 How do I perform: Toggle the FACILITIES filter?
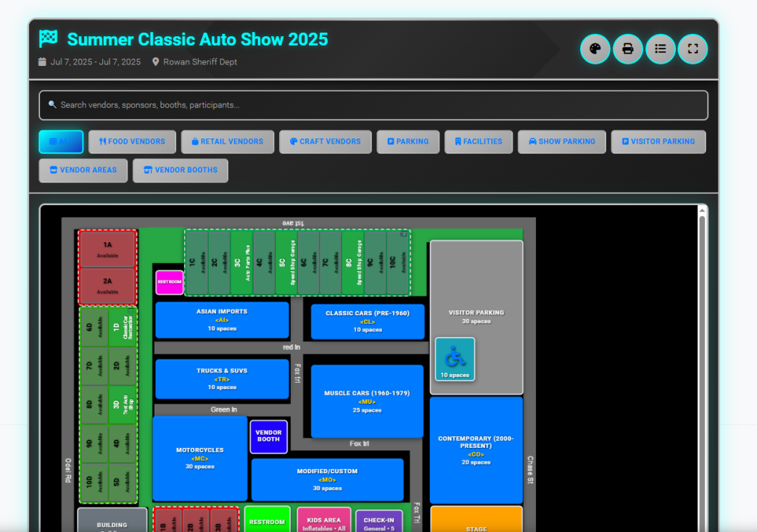[x=479, y=141]
